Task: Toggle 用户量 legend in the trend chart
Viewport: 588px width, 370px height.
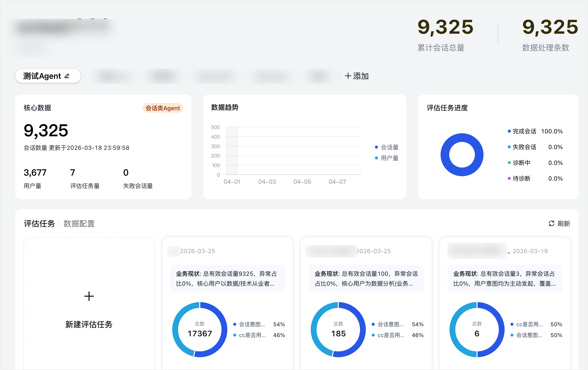Action: (x=389, y=158)
